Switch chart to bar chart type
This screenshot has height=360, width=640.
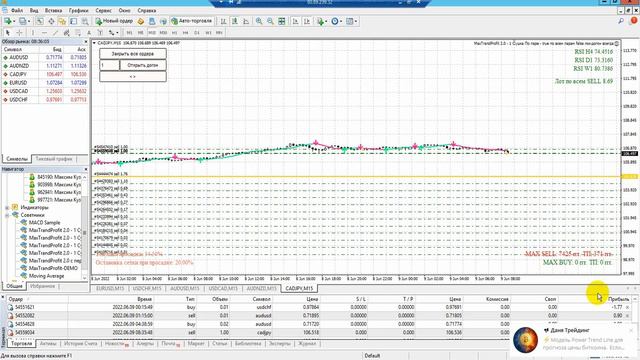coord(223,21)
